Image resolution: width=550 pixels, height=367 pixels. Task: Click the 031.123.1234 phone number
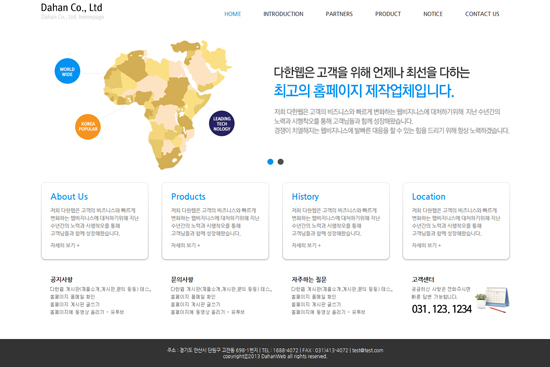click(x=442, y=309)
